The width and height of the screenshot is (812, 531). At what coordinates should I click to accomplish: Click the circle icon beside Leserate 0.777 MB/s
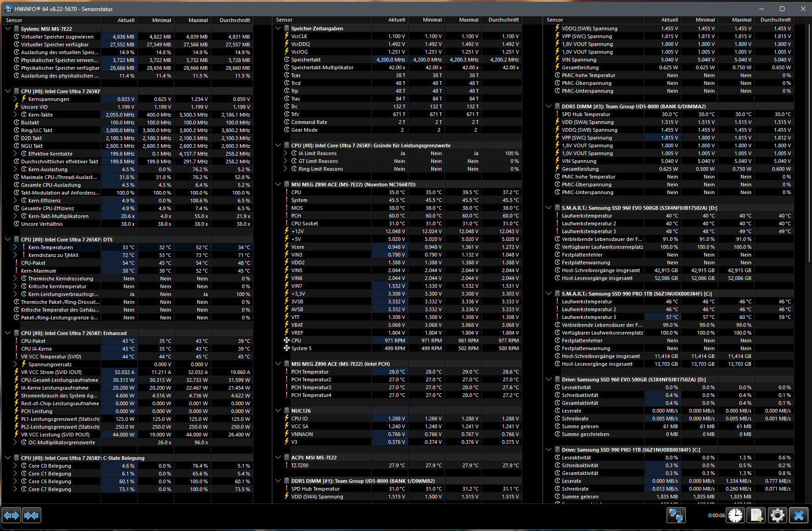[x=557, y=481]
